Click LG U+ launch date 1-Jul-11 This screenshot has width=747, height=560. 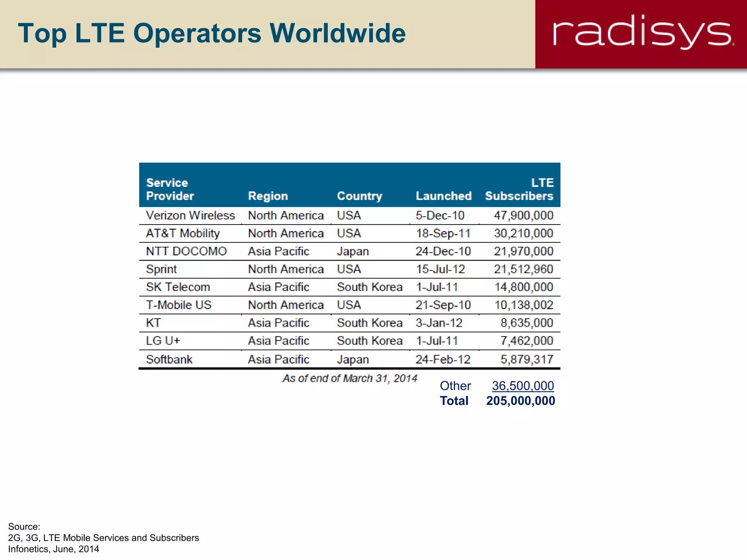click(437, 341)
